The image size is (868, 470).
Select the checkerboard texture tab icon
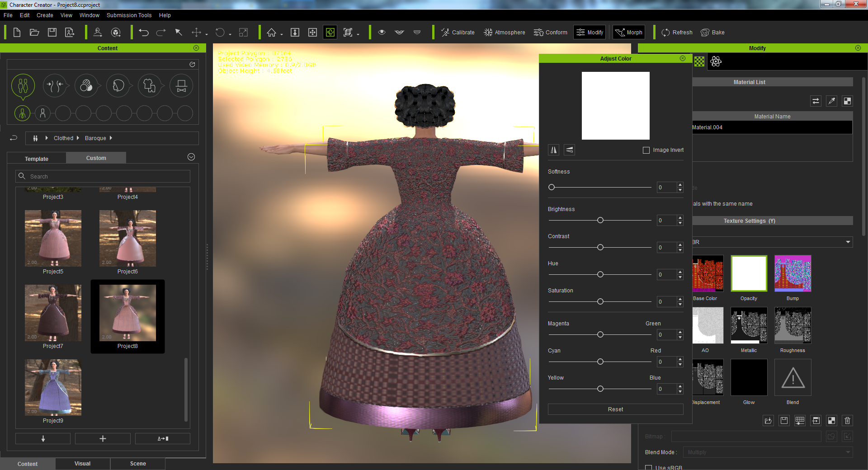pos(699,61)
